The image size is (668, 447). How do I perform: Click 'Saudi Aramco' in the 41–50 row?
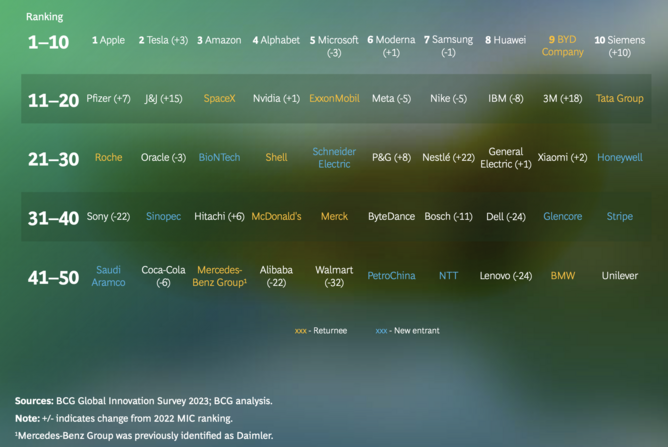[108, 276]
